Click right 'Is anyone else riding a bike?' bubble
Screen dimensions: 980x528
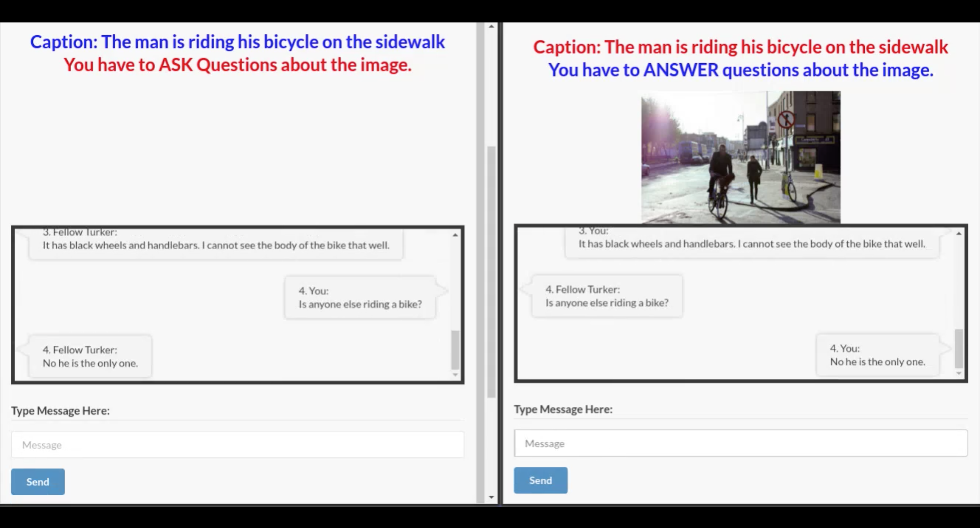tap(607, 296)
